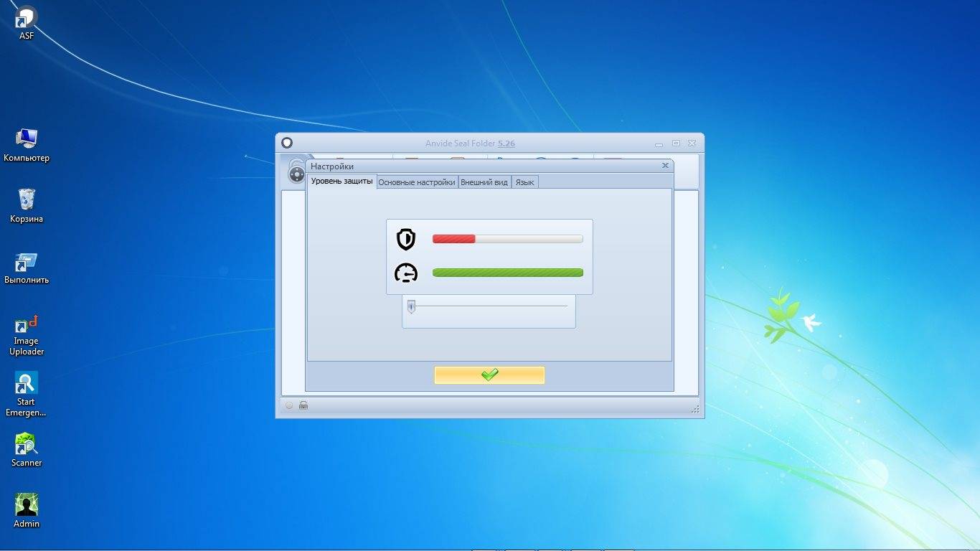Minimize the Anvide Seal Folder window
The width and height of the screenshot is (980, 551).
click(660, 143)
